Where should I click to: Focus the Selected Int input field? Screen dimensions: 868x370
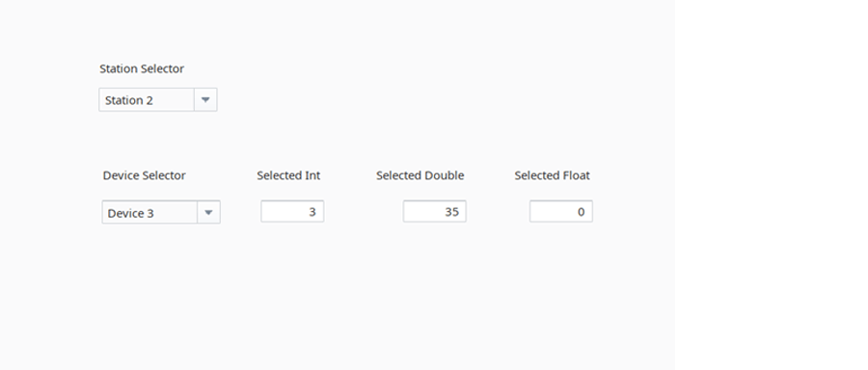click(292, 212)
